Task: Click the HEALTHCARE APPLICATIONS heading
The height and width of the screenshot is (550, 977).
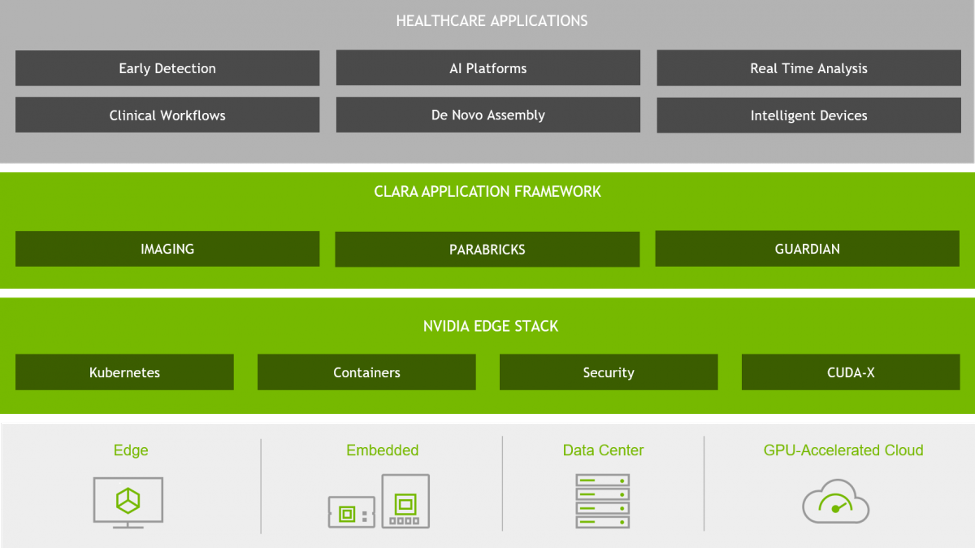Action: coord(492,21)
